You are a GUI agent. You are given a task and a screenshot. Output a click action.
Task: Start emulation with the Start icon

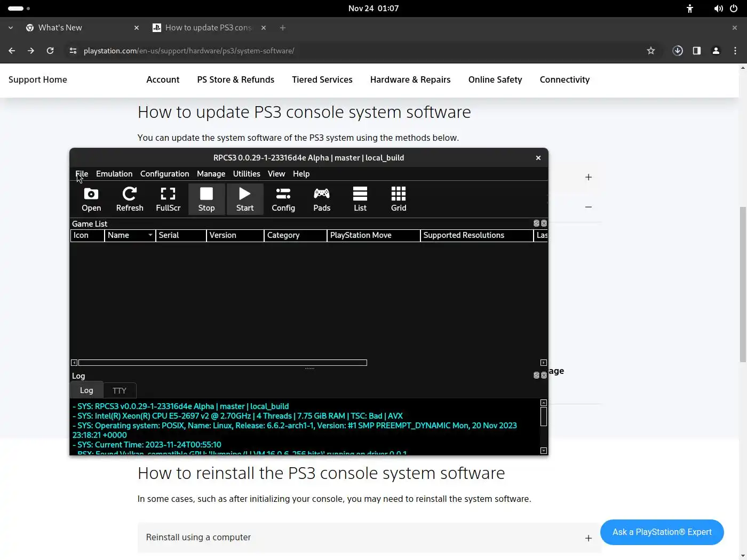[x=245, y=199]
